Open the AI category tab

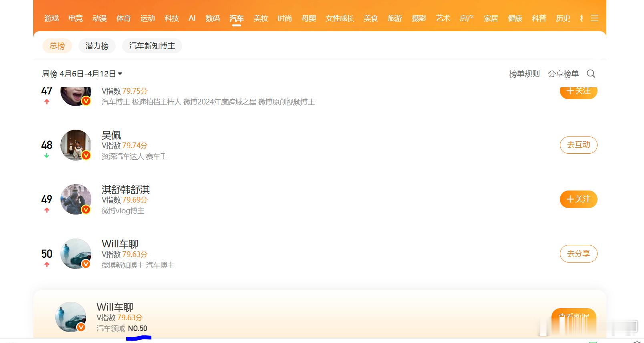(192, 18)
